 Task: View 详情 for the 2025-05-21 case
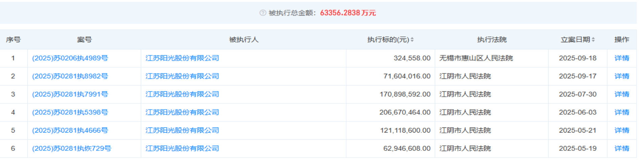622,131
